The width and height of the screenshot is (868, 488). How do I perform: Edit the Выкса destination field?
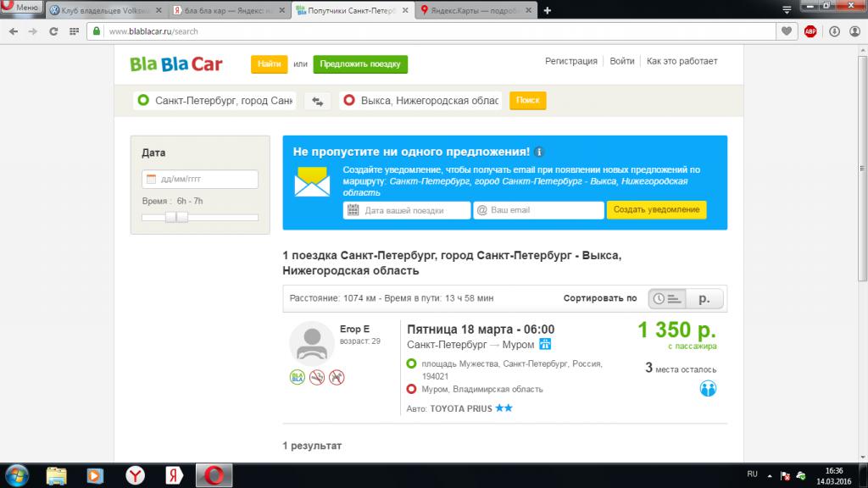coord(420,101)
